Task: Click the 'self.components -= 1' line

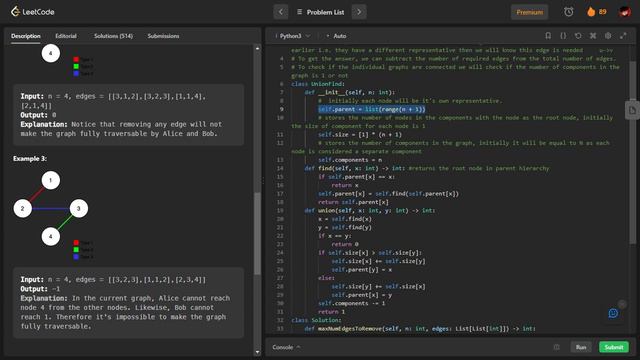Action: pos(351,303)
